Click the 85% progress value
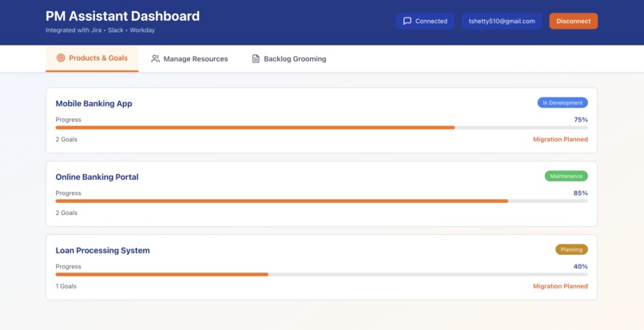Viewport: 644px width, 330px height. pos(581,193)
